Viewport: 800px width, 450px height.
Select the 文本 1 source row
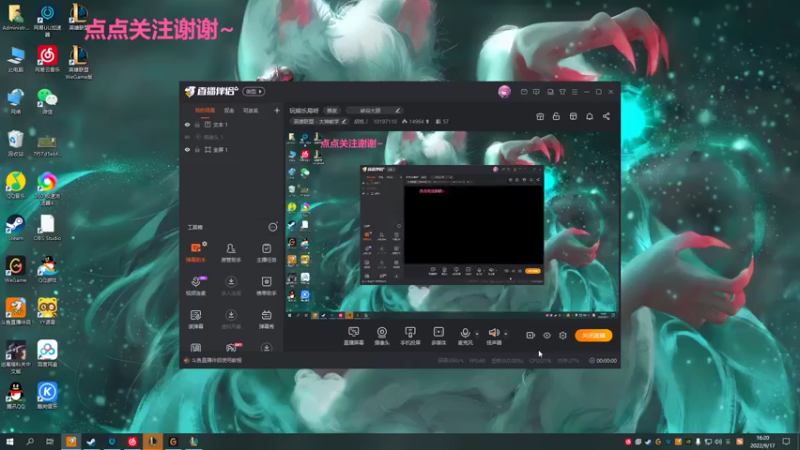[232, 124]
